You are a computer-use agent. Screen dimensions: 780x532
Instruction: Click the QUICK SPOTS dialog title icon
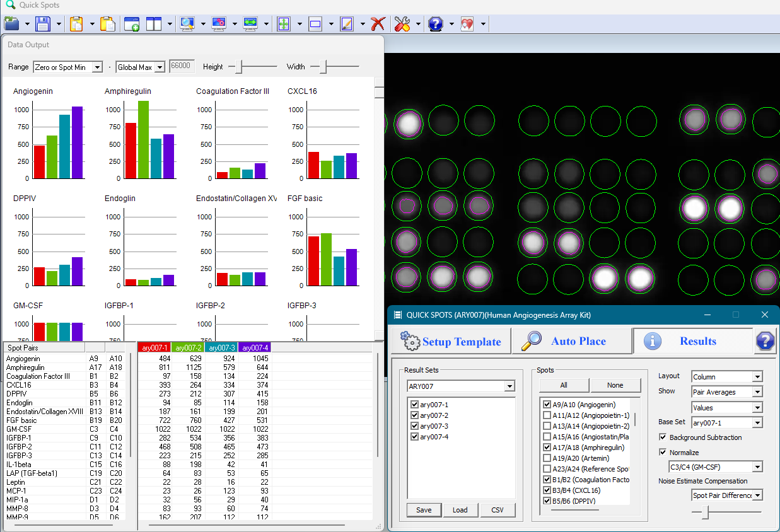[397, 315]
